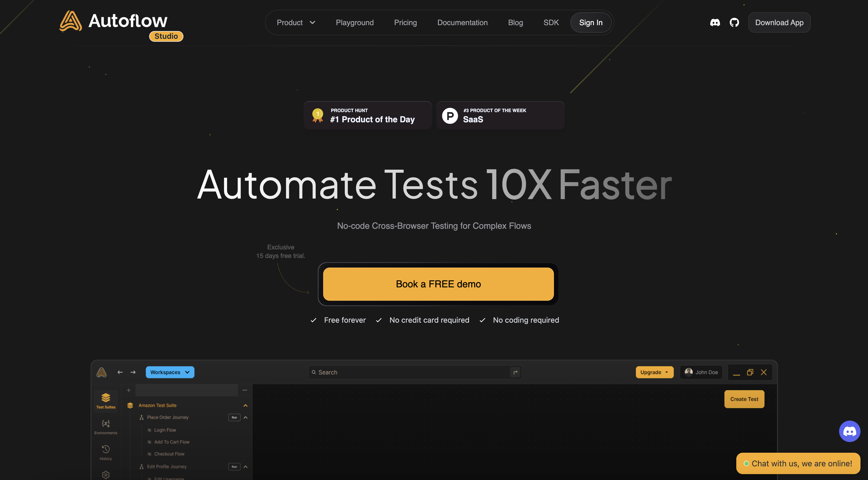Click John Doe avatar icon

pos(689,372)
